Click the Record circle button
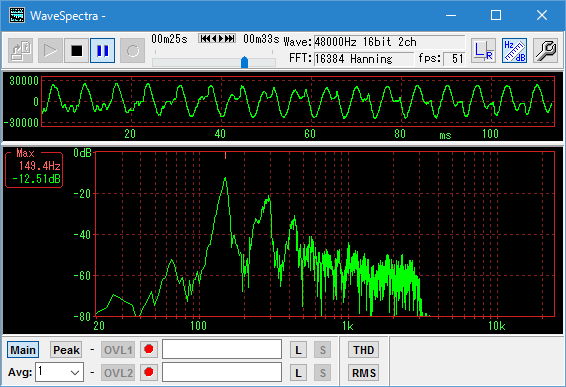 (x=132, y=51)
